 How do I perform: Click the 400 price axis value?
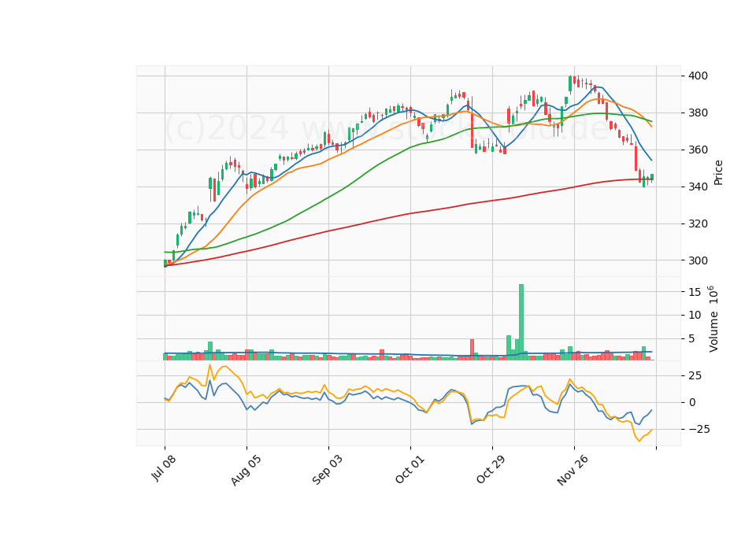click(x=699, y=76)
